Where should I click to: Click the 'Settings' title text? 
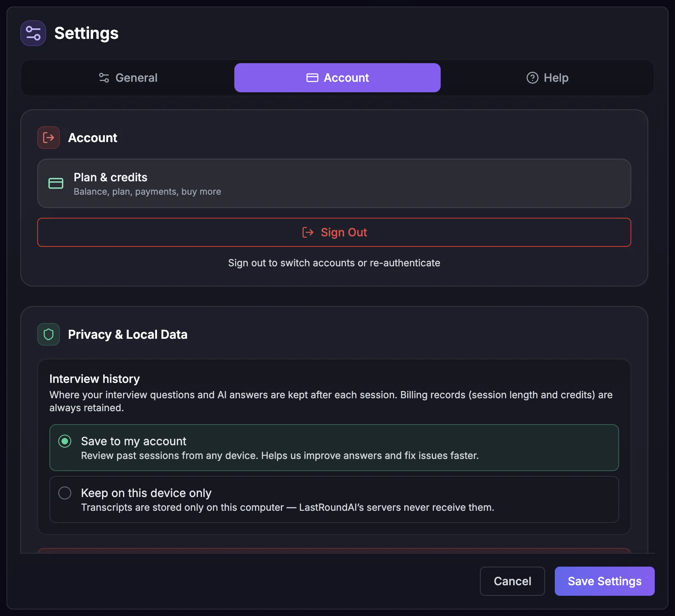pos(87,33)
